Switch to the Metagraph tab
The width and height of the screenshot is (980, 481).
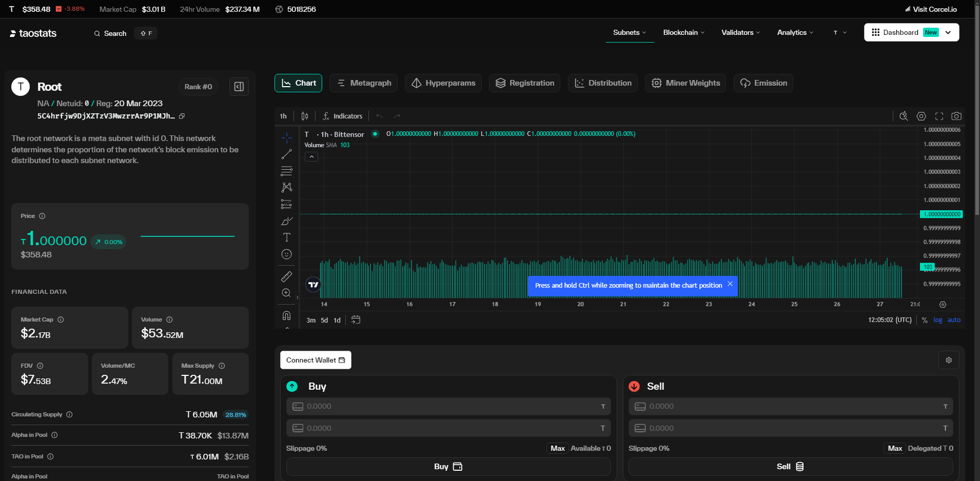coord(363,83)
